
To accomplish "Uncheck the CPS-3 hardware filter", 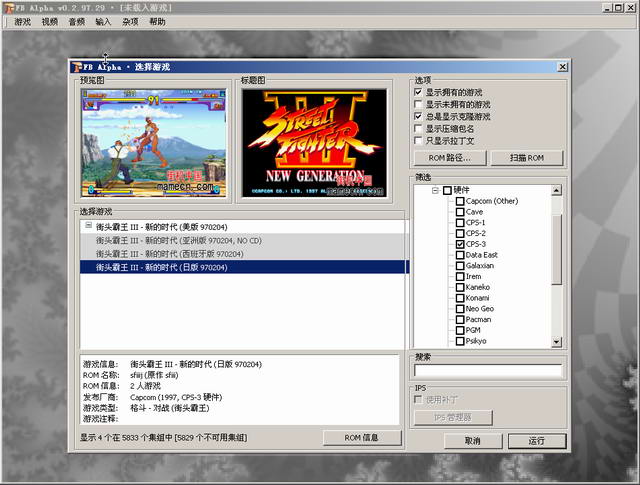I will tap(460, 244).
